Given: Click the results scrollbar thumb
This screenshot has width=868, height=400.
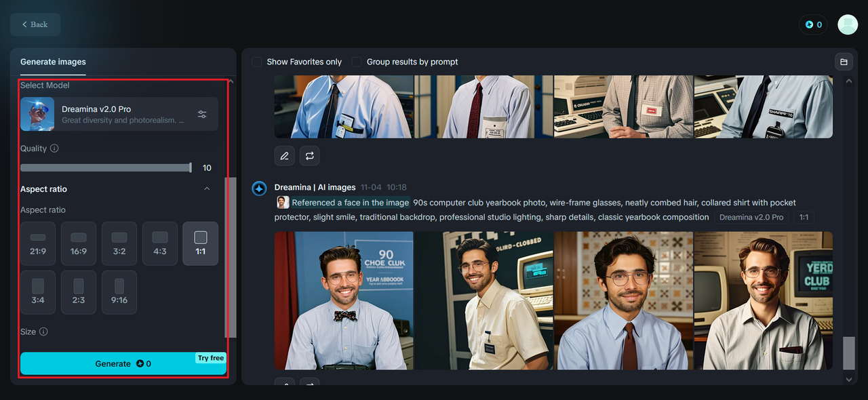Looking at the screenshot, I should coord(848,353).
